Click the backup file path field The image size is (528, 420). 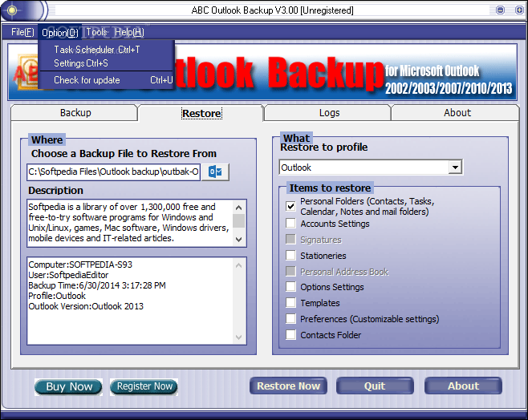pos(113,172)
